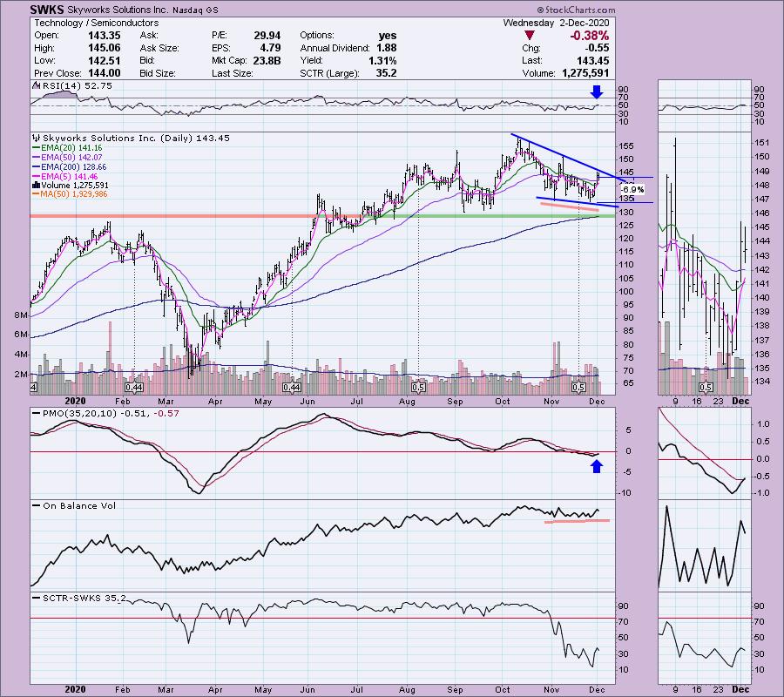The image size is (784, 697).
Task: Click the 8M volume axis label
Action: 21,315
